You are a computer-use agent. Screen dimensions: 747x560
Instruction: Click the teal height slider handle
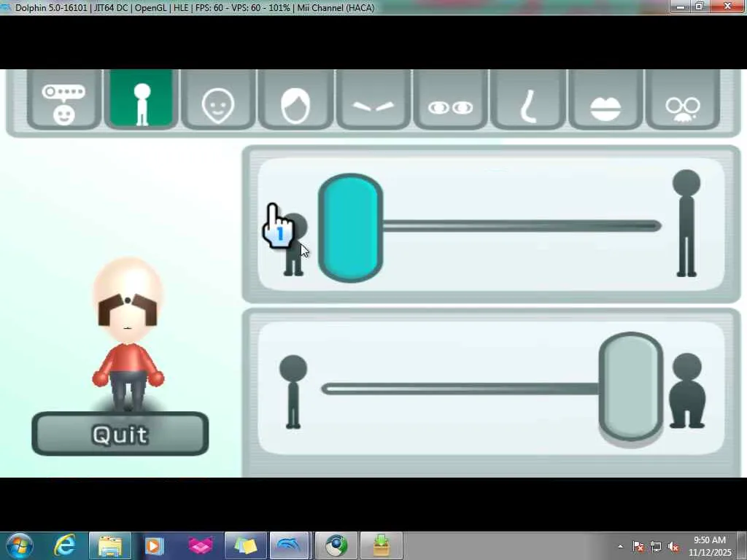pyautogui.click(x=351, y=227)
